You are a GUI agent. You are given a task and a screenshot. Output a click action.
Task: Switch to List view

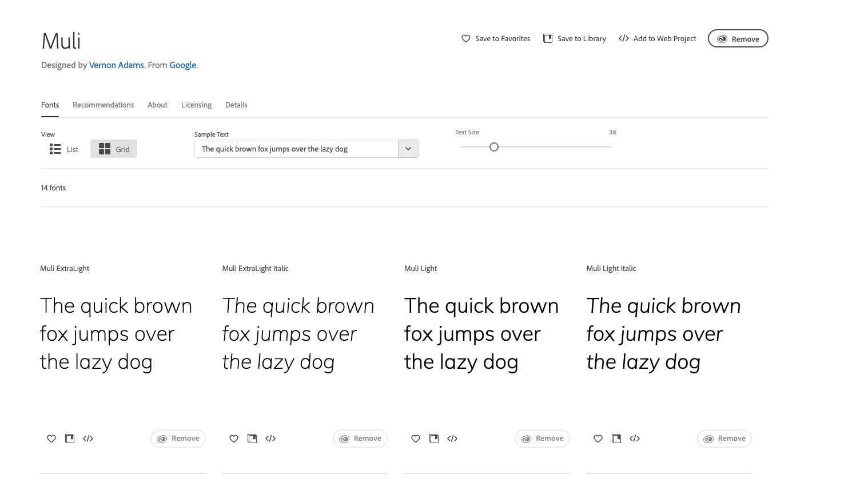click(x=64, y=149)
